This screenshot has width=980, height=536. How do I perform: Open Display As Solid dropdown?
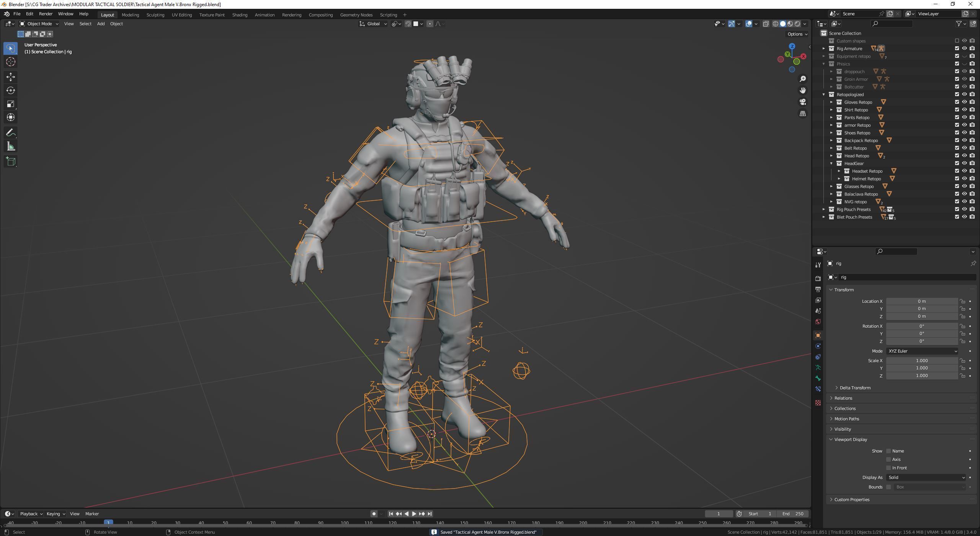[926, 477]
